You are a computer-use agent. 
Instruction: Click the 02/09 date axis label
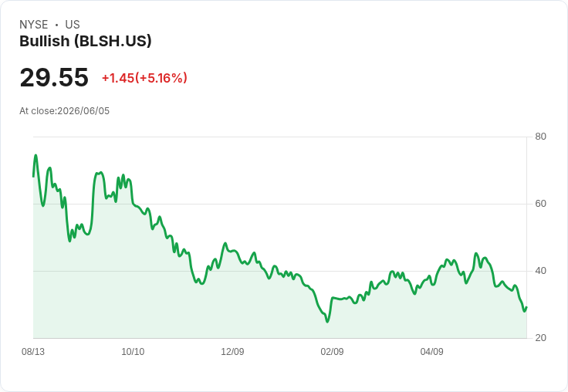[x=332, y=352]
